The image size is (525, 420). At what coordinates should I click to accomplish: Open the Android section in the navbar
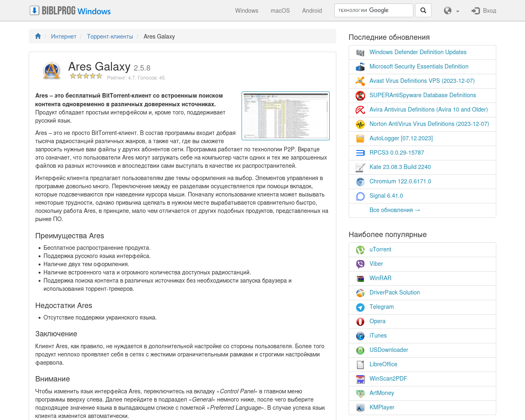coord(312,11)
